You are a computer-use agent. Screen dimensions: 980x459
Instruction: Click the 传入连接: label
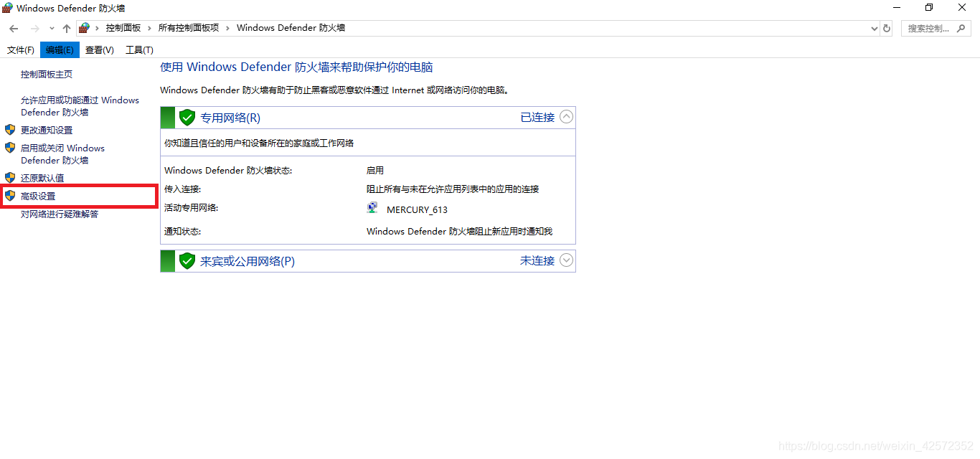(x=182, y=189)
